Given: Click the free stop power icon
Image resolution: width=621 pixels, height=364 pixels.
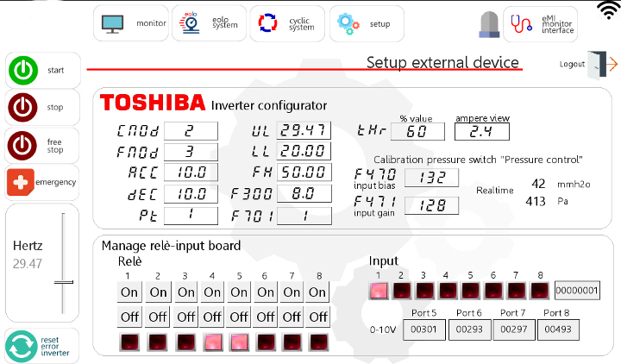Looking at the screenshot, I should 22,146.
